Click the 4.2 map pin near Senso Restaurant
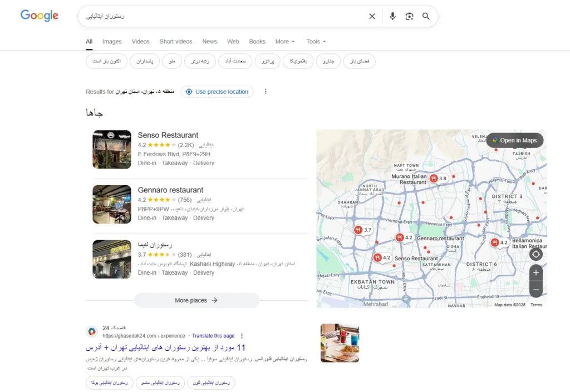570x392 pixels. pos(383,257)
